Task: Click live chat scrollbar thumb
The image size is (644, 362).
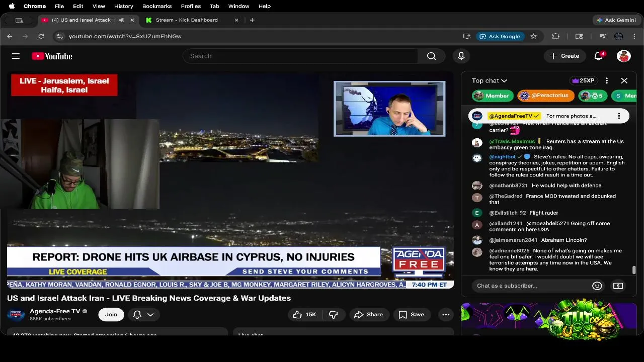Action: pos(634,270)
